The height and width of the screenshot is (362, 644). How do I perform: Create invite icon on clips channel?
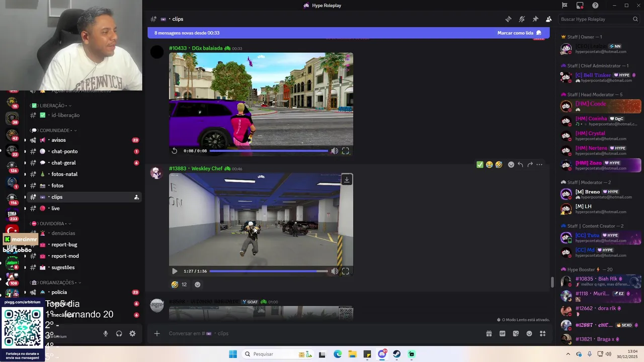(x=136, y=197)
